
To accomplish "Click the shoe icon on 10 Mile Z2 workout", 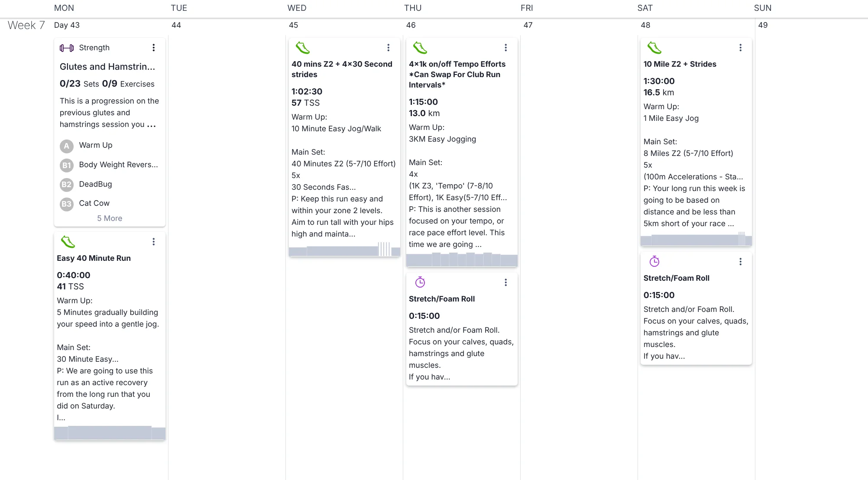I will (654, 48).
